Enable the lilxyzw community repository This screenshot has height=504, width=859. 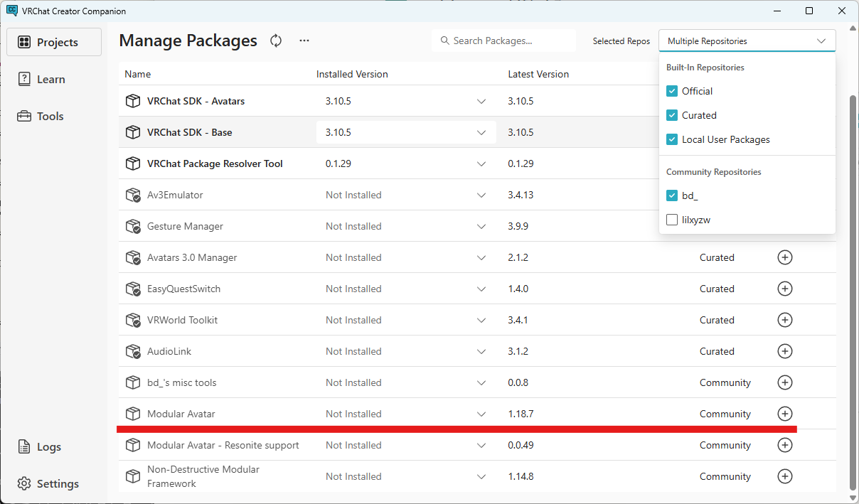click(x=672, y=220)
